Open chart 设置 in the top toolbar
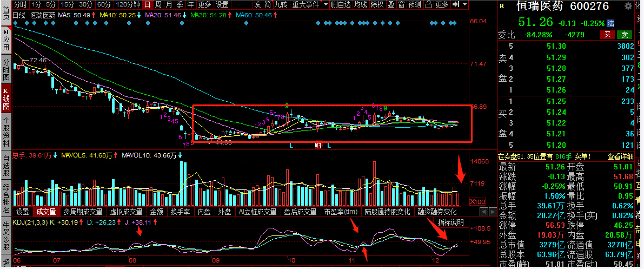The image size is (644, 269). click(222, 4)
